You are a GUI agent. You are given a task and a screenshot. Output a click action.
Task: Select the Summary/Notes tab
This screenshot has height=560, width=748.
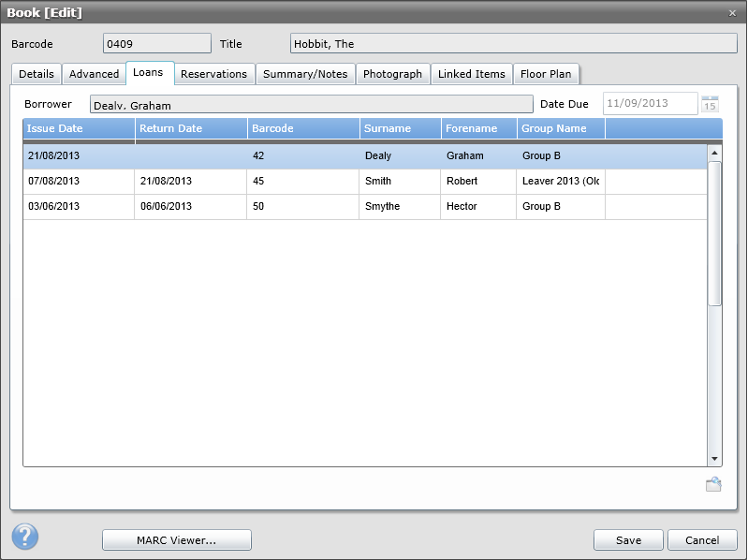click(x=305, y=74)
